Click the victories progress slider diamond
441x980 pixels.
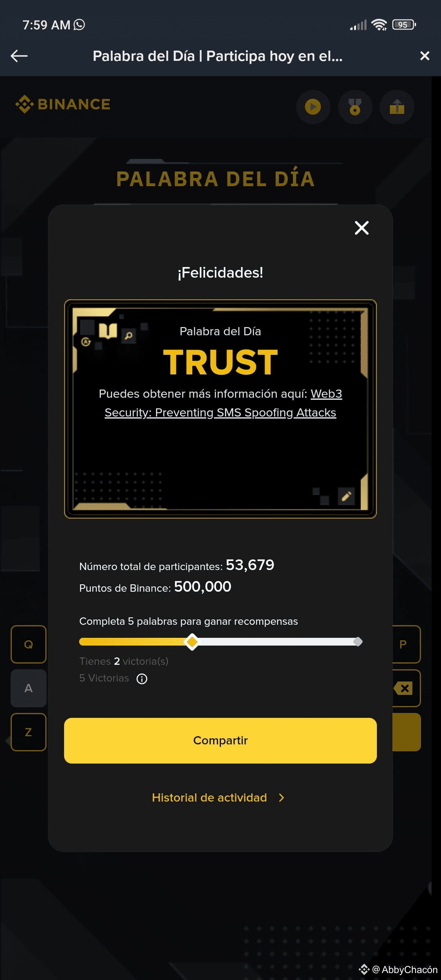[192, 642]
